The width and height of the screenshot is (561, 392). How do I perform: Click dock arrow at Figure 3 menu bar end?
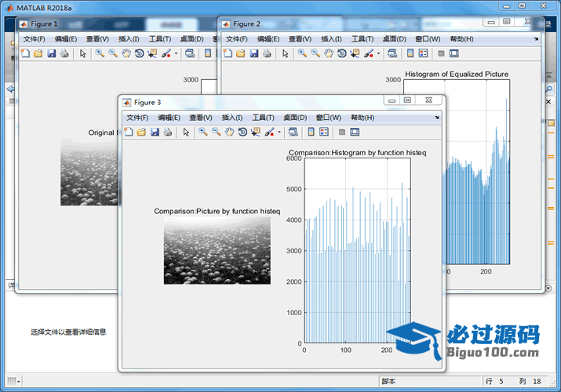pyautogui.click(x=436, y=117)
